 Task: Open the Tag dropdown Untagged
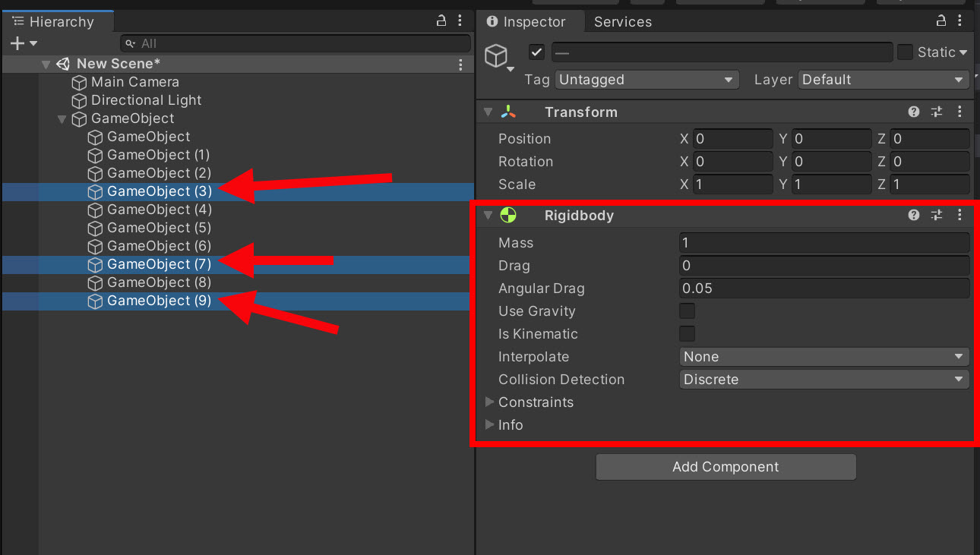[x=646, y=80]
